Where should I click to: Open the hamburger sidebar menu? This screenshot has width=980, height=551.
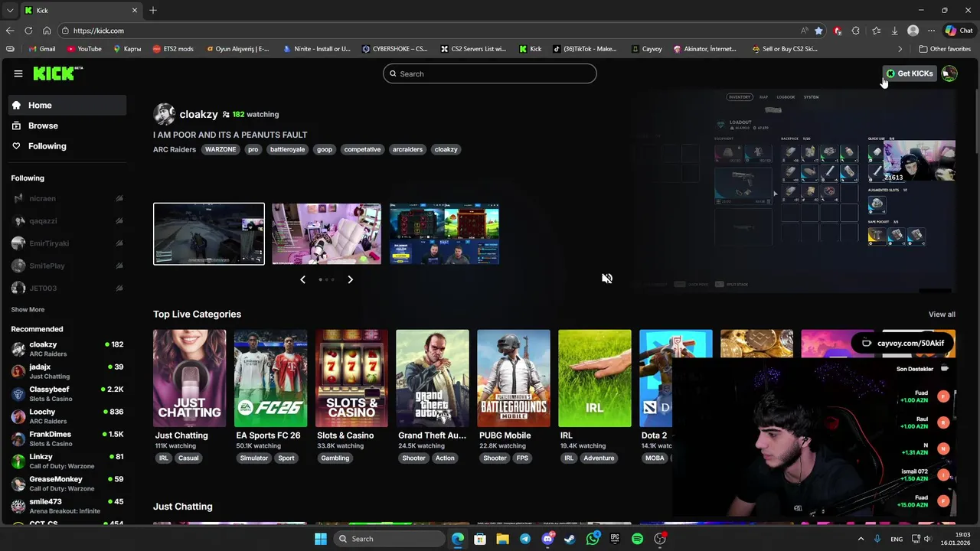(18, 73)
